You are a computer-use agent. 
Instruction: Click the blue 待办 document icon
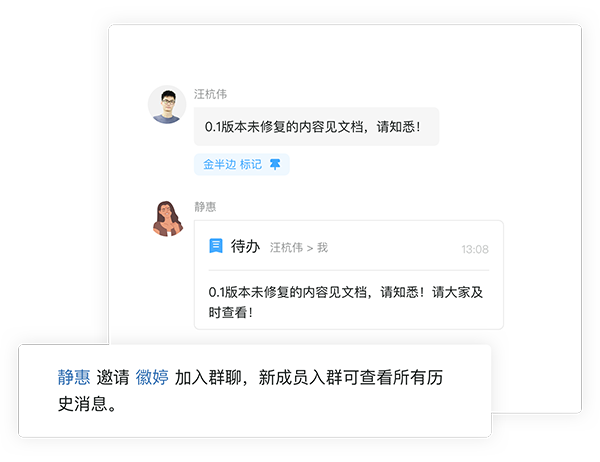pyautogui.click(x=216, y=246)
